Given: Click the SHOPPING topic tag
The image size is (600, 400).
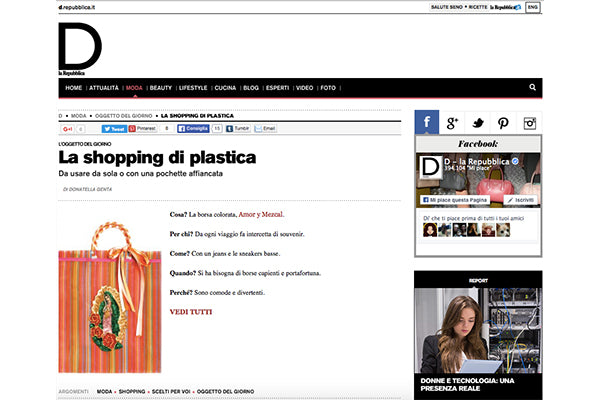Looking at the screenshot, I should click(x=132, y=392).
